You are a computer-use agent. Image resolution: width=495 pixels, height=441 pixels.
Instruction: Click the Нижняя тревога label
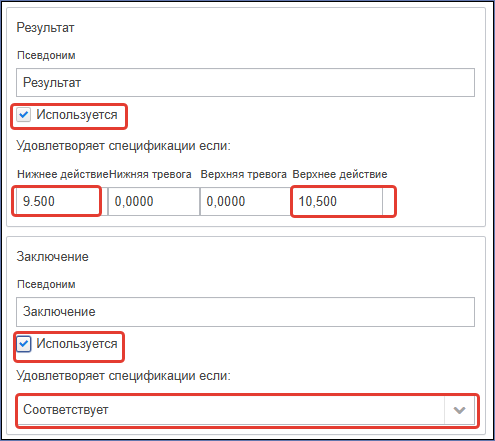[x=150, y=174]
